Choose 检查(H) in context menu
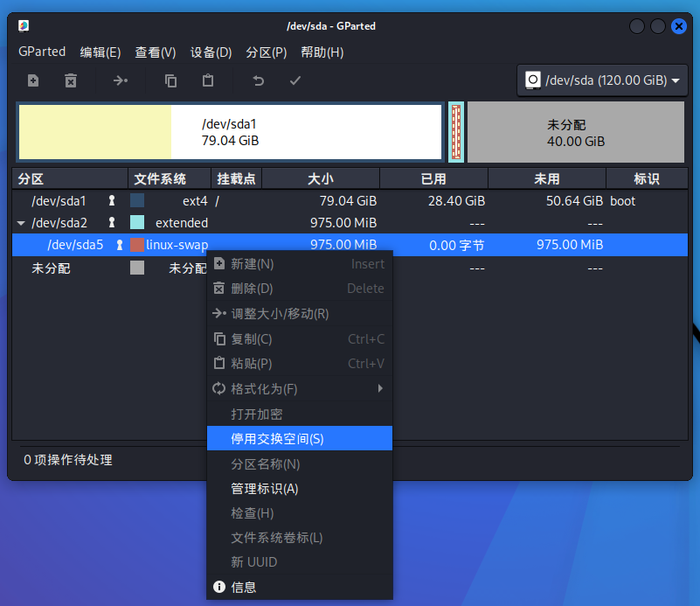Viewport: 700px width, 606px height. pyautogui.click(x=300, y=513)
